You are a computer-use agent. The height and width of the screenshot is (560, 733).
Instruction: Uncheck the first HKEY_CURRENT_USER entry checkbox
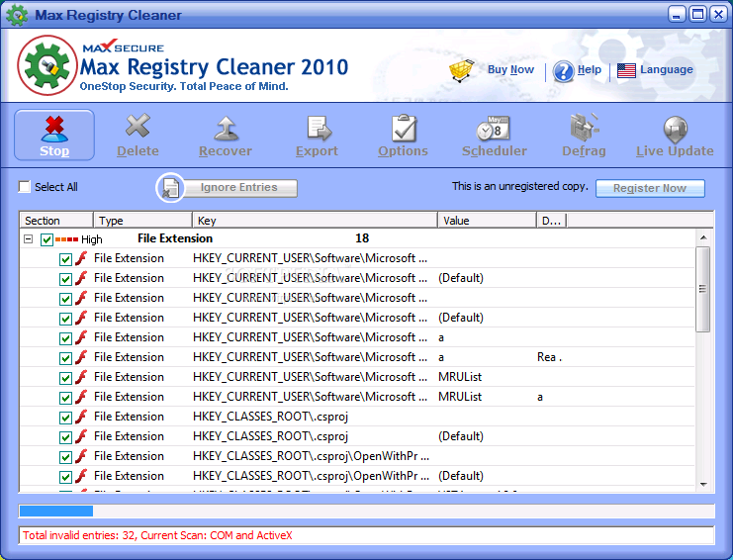coord(65,259)
